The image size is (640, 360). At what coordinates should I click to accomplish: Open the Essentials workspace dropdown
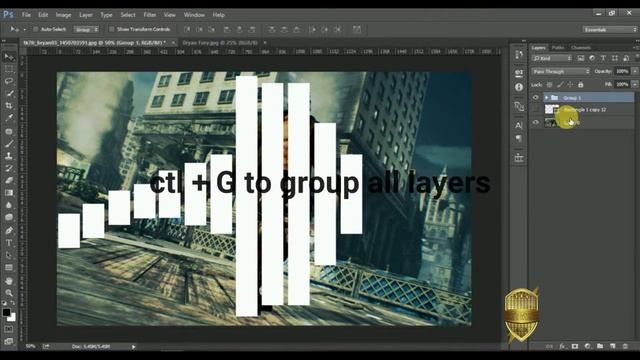tap(610, 29)
